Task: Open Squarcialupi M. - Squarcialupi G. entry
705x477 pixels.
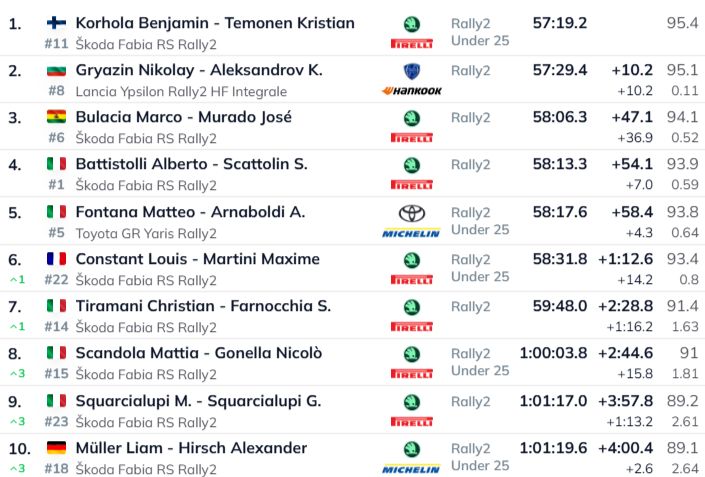Action: [x=198, y=401]
